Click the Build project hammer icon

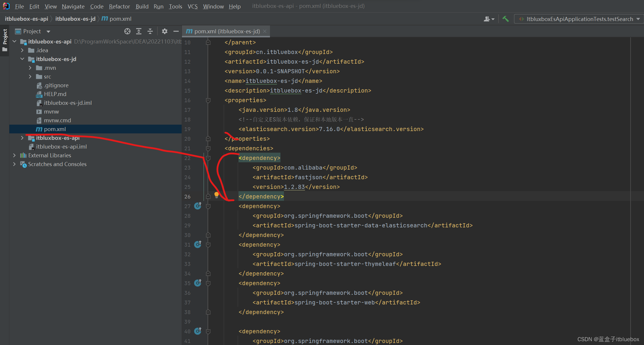[506, 19]
